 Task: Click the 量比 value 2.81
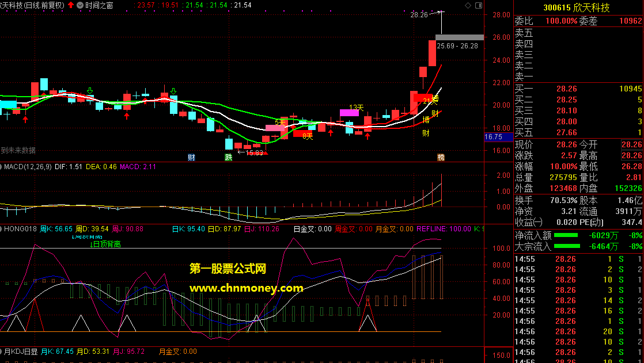click(x=634, y=178)
